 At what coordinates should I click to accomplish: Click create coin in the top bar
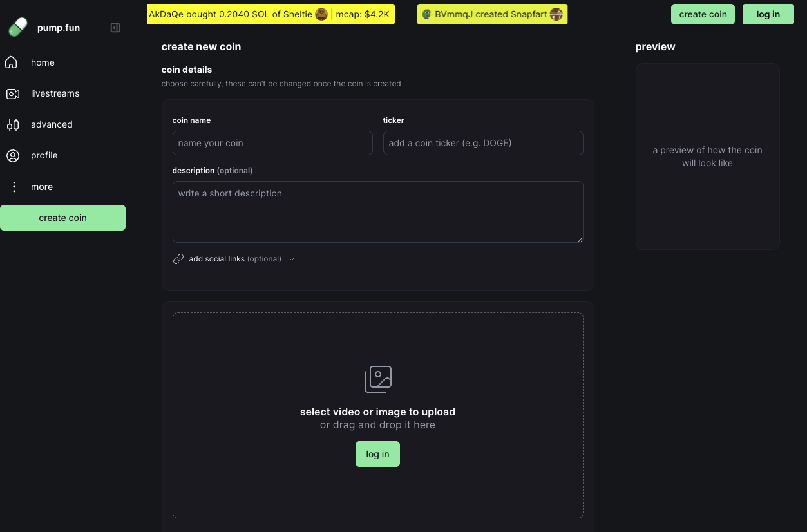pyautogui.click(x=703, y=14)
